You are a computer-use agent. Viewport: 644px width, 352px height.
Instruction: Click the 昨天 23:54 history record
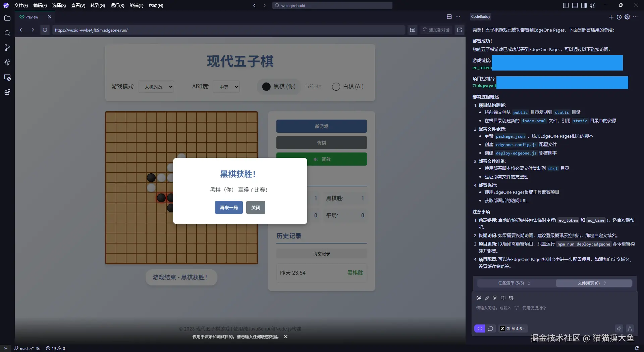point(322,273)
